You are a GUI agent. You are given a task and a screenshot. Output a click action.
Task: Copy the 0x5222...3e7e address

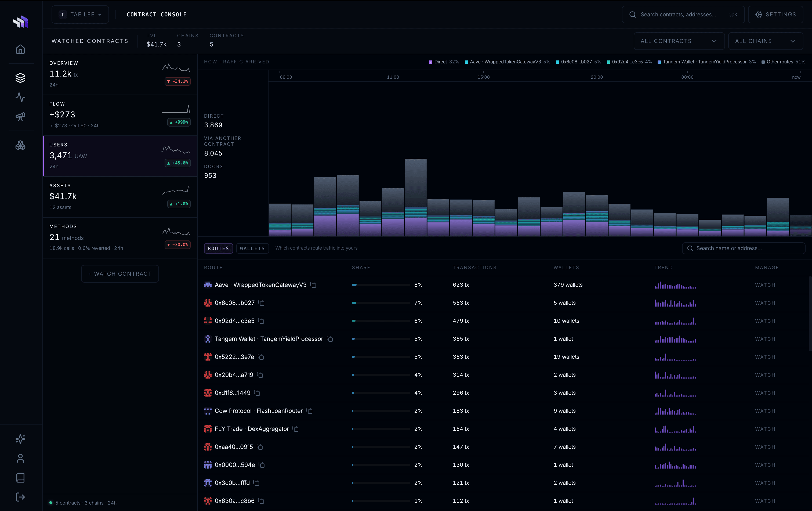261,357
